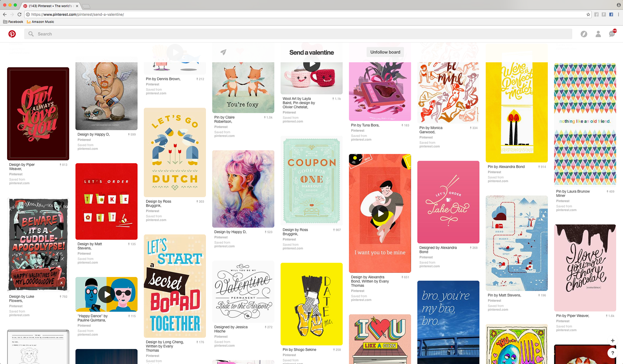
Task: Click the plus add pin button
Action: [x=612, y=341]
